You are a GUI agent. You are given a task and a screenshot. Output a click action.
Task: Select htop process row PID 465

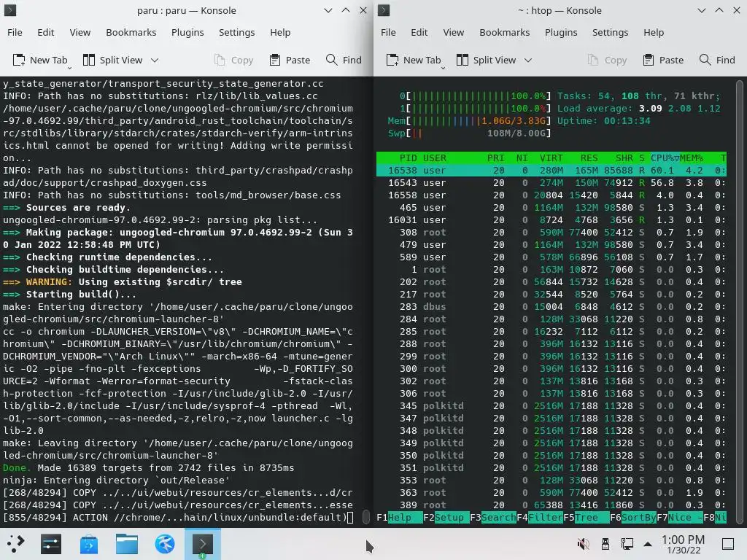[x=551, y=208]
